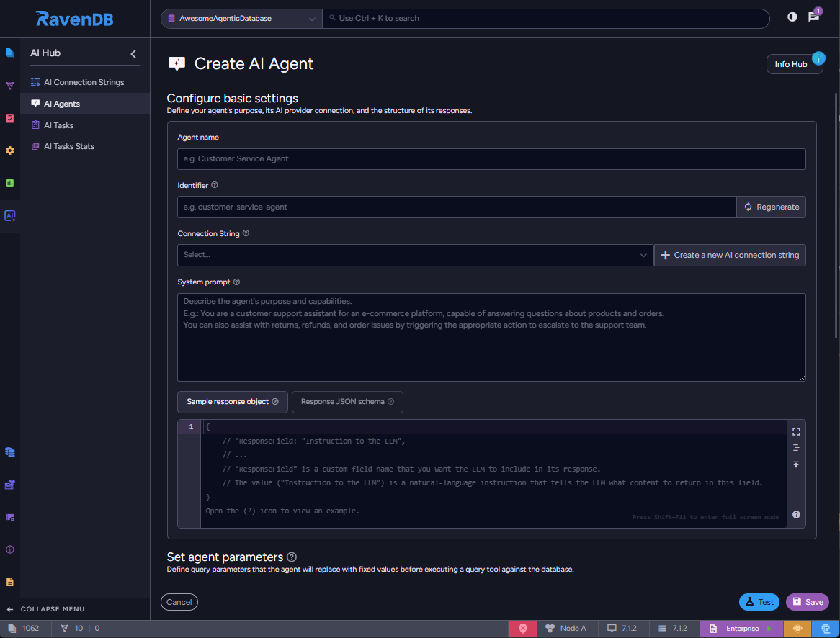
Task: Show the System prompt help icon
Action: 236,282
